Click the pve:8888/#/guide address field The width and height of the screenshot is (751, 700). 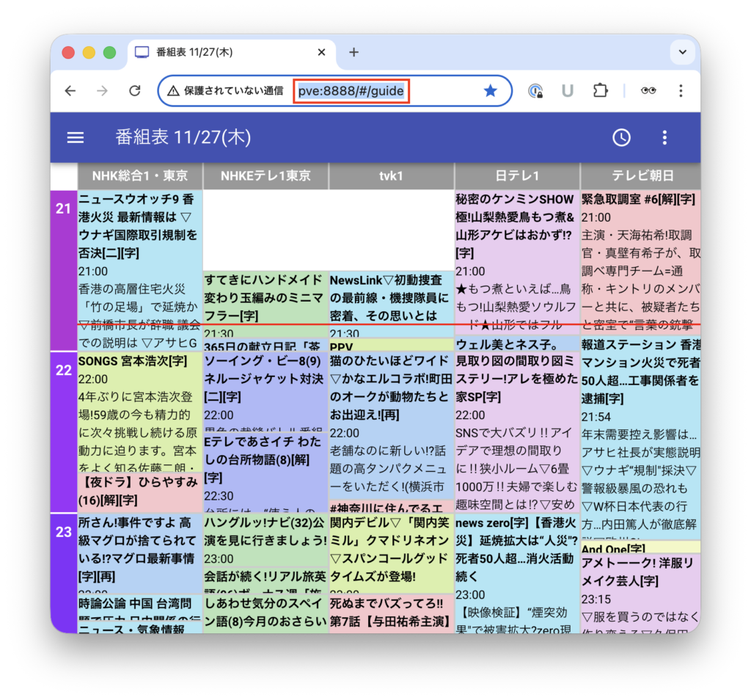[351, 91]
